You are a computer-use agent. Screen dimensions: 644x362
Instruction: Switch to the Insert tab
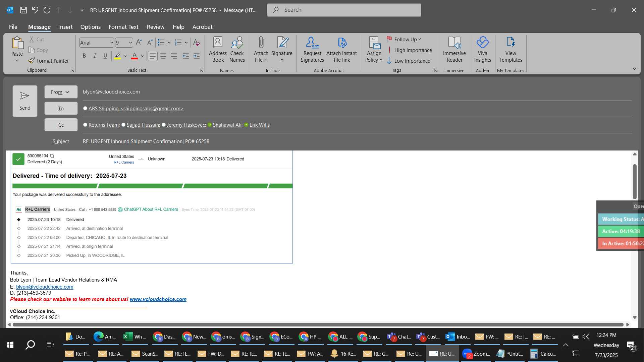click(x=65, y=27)
